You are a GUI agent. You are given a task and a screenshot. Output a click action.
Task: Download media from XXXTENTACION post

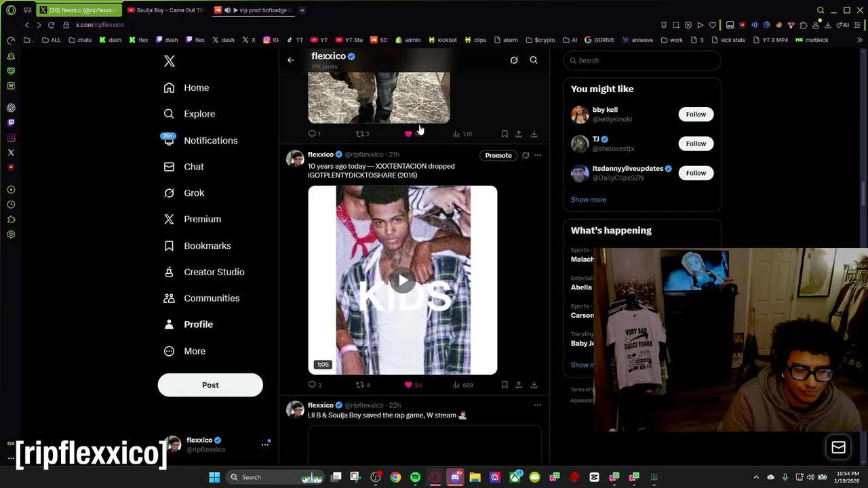pos(534,385)
